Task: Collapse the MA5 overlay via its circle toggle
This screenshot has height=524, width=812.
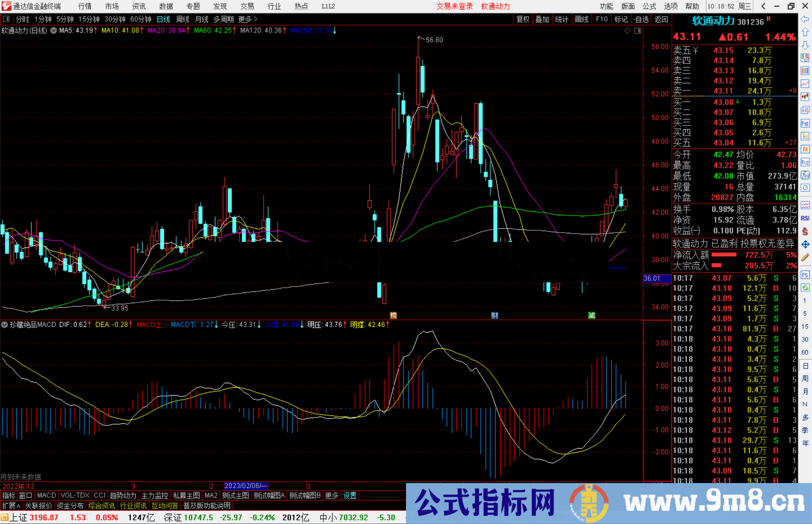Action: [x=53, y=31]
